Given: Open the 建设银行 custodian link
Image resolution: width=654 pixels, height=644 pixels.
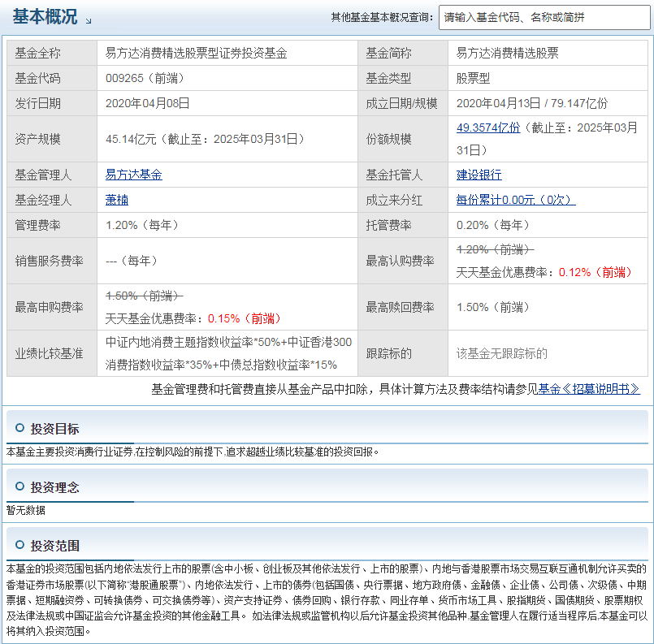Looking at the screenshot, I should point(479,175).
